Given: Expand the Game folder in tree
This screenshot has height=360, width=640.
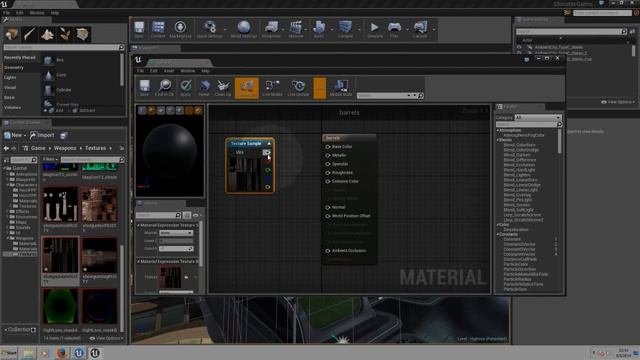Looking at the screenshot, I should tap(5, 168).
